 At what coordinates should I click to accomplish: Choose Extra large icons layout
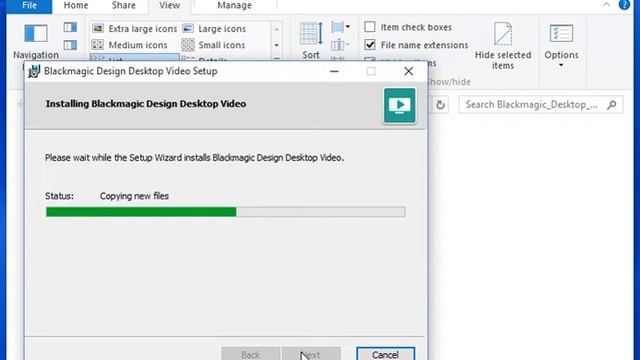pos(135,29)
